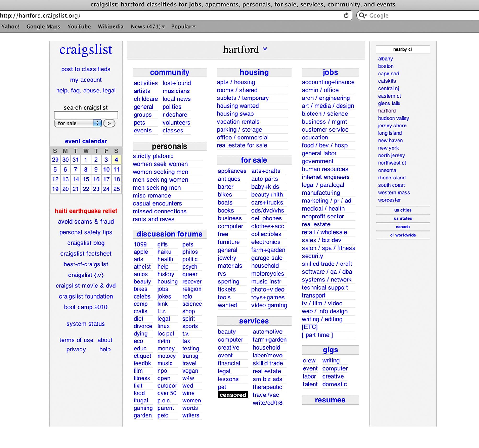Click the News menu item in bookmarks bar
The height and width of the screenshot is (448, 479).
(x=147, y=27)
